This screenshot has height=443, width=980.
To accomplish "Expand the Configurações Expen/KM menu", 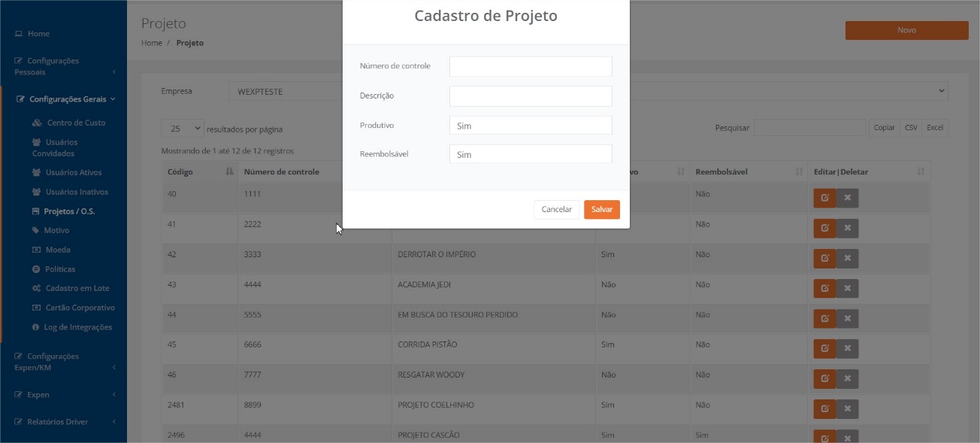I will (x=65, y=362).
